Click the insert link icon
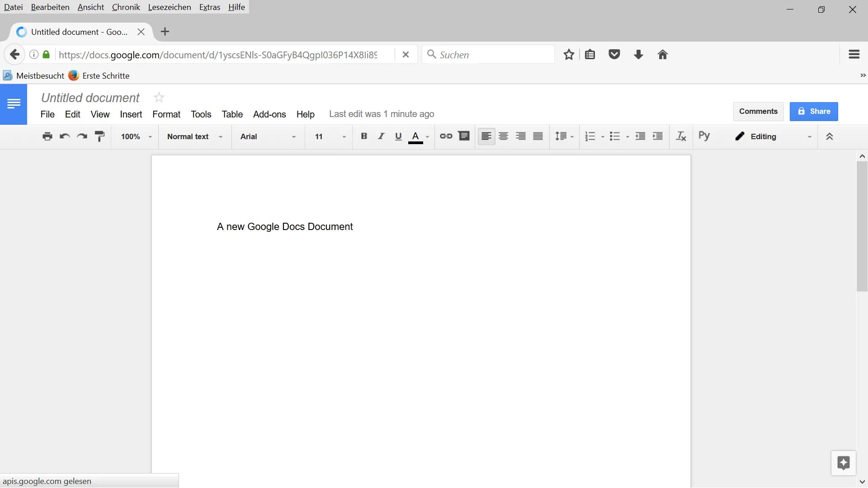 pyautogui.click(x=446, y=136)
